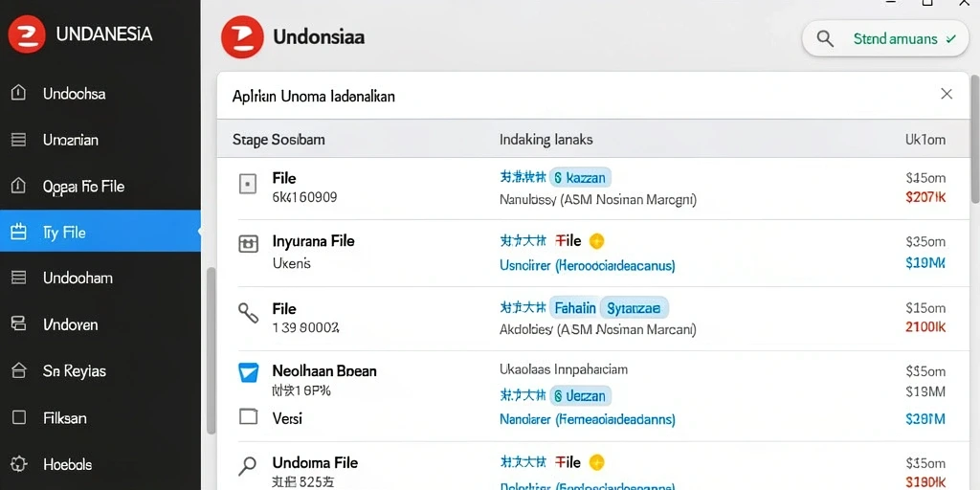
Task: Select the highlighted Try File sidebar item
Action: click(100, 232)
